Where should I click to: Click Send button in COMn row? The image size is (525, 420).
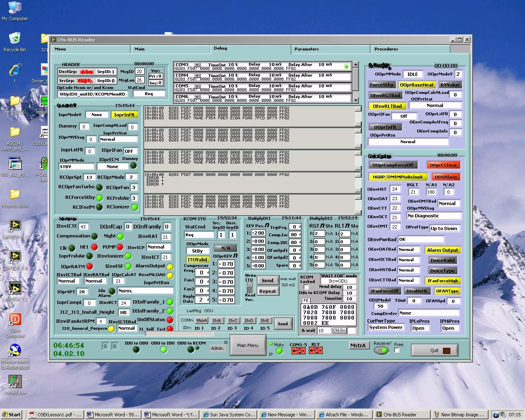pyautogui.click(x=283, y=324)
